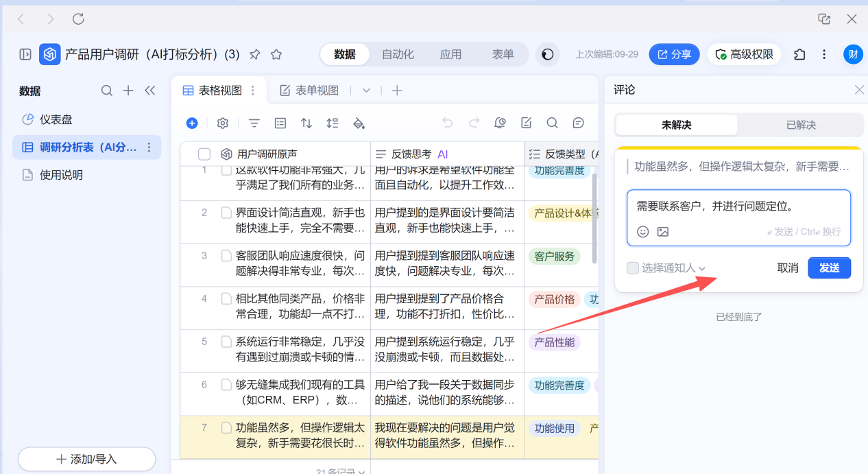Open the extensions puzzle icon
868x474 pixels.
[799, 54]
